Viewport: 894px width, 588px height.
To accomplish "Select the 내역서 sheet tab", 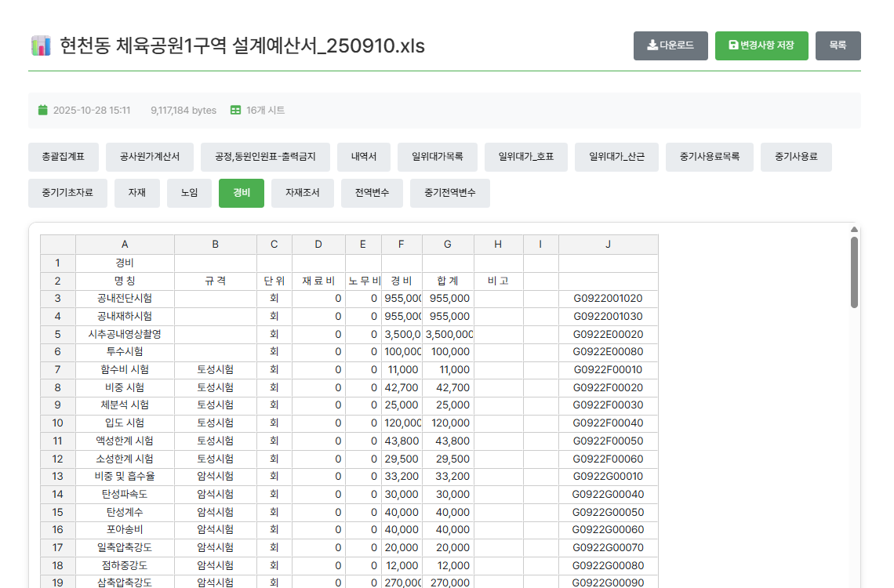I will (364, 157).
